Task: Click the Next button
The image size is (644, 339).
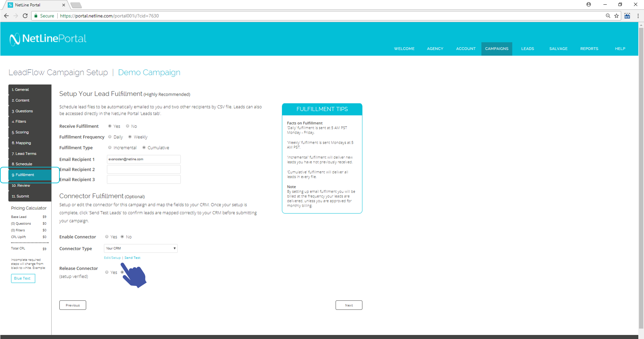Action: (349, 305)
